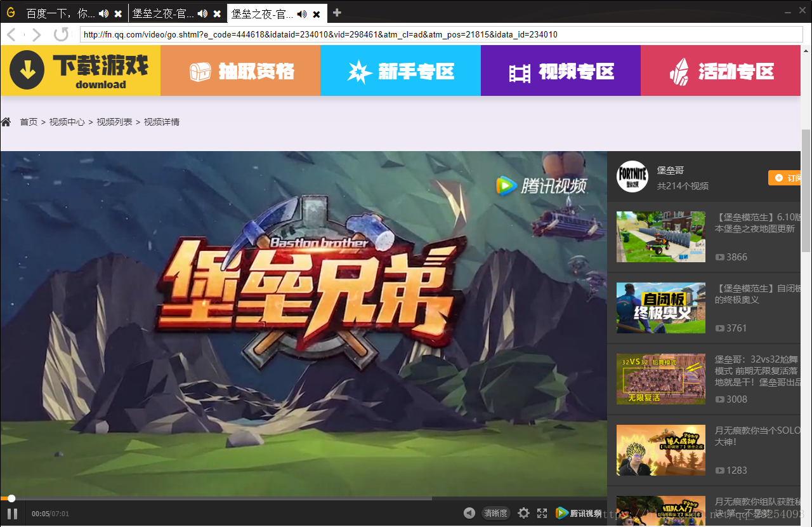
Task: Close the second 堡垒之夜 tab
Action: pos(217,14)
